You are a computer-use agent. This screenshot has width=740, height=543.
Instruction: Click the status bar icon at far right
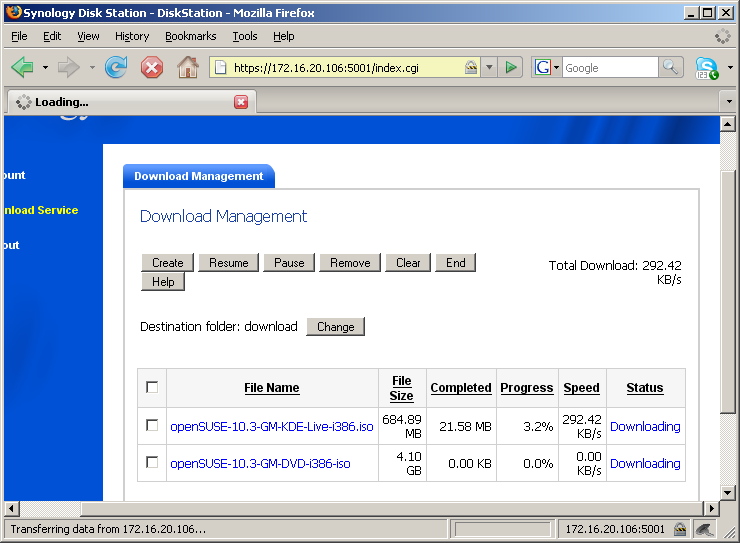(705, 529)
